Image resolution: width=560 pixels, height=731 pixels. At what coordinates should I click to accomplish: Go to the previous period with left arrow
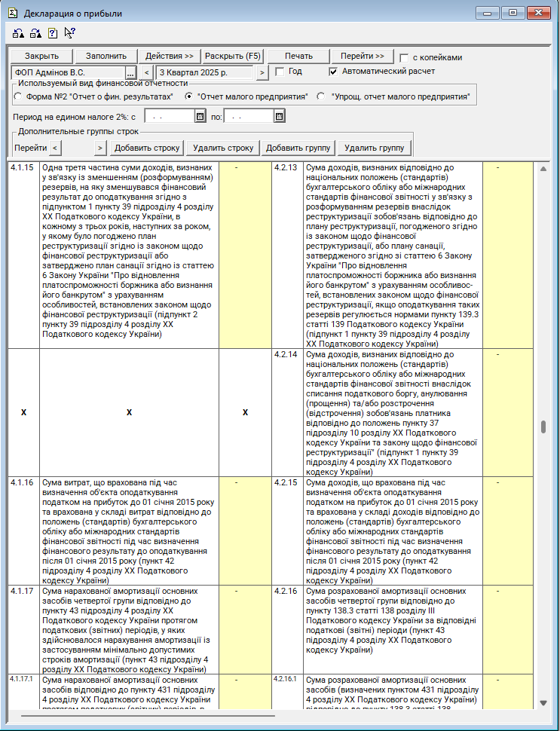146,72
